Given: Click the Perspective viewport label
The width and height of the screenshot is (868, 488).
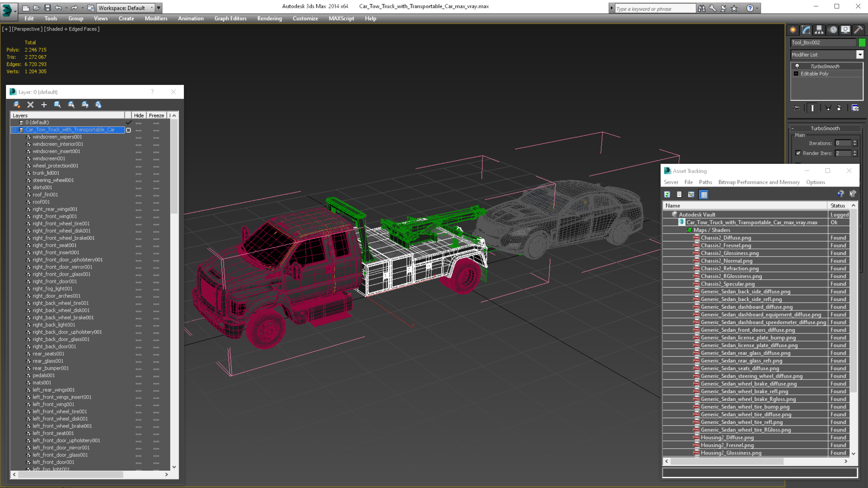Looking at the screenshot, I should coord(27,29).
